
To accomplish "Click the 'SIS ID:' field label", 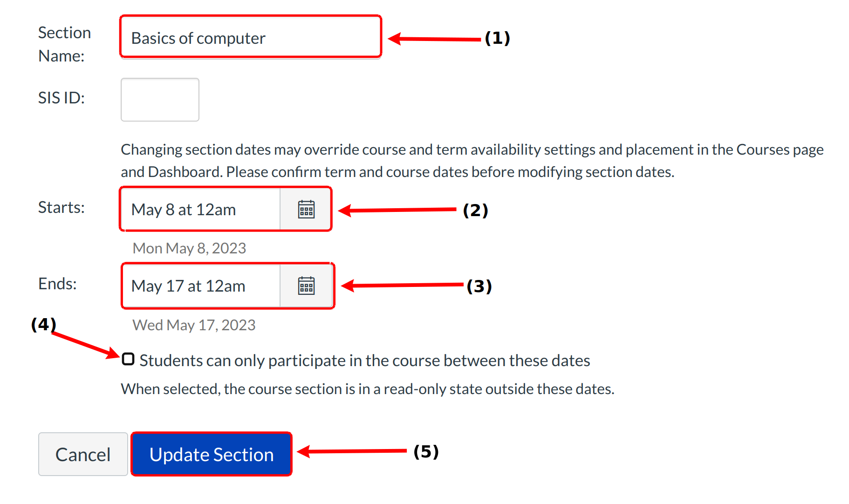I will point(62,98).
